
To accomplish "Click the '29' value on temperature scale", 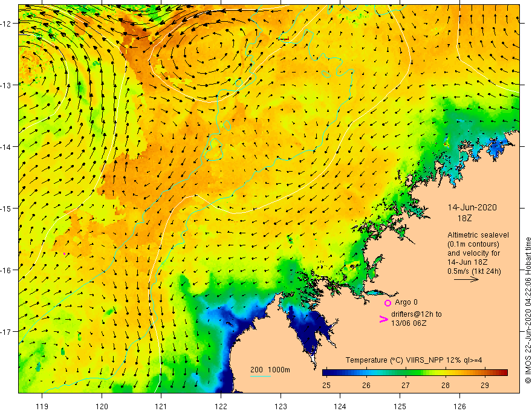I will tap(485, 385).
